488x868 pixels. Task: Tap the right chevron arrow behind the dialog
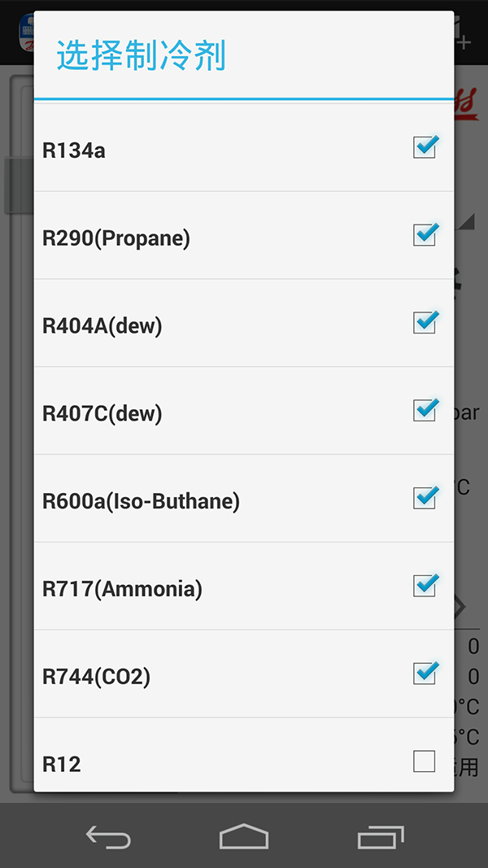coord(460,607)
